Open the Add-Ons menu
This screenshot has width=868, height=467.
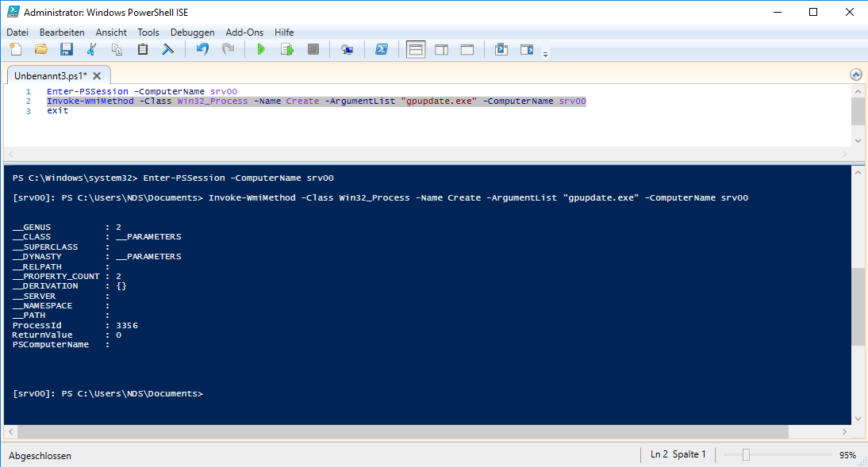point(244,33)
